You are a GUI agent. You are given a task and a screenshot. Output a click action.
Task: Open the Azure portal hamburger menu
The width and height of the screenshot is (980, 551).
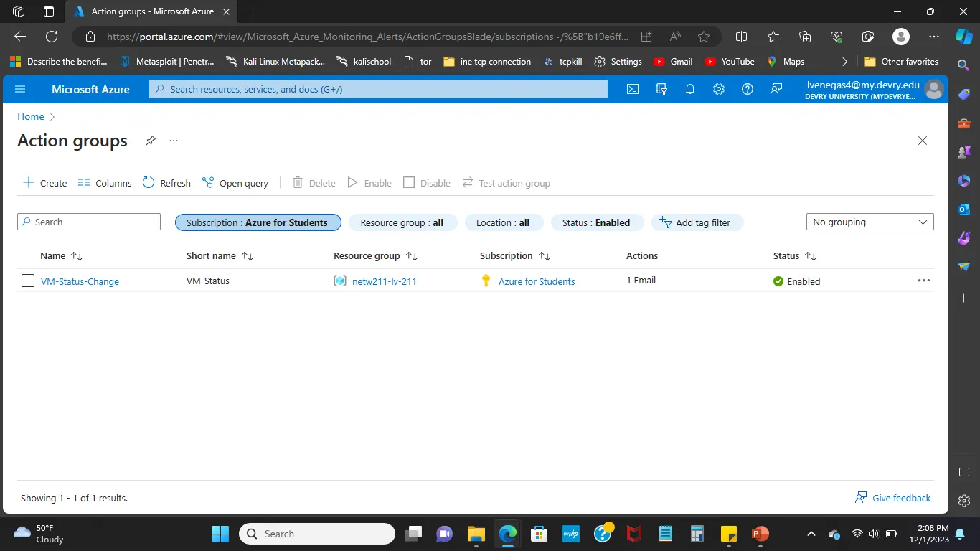pyautogui.click(x=20, y=89)
